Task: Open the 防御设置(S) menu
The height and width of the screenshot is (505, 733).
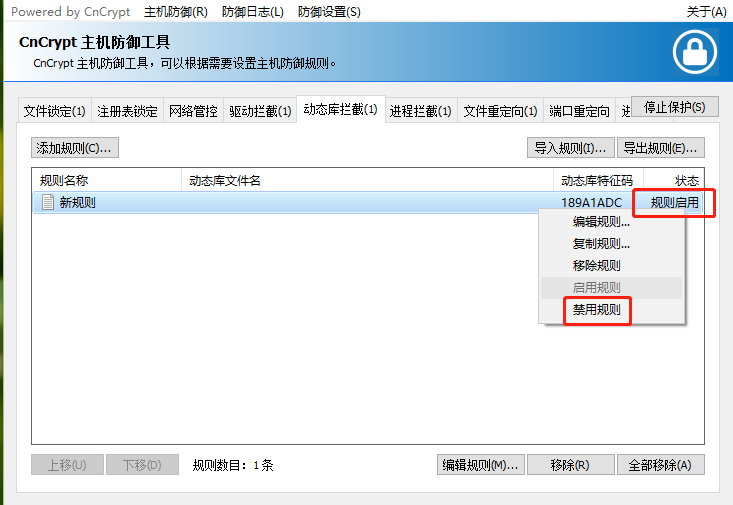Action: pyautogui.click(x=329, y=11)
